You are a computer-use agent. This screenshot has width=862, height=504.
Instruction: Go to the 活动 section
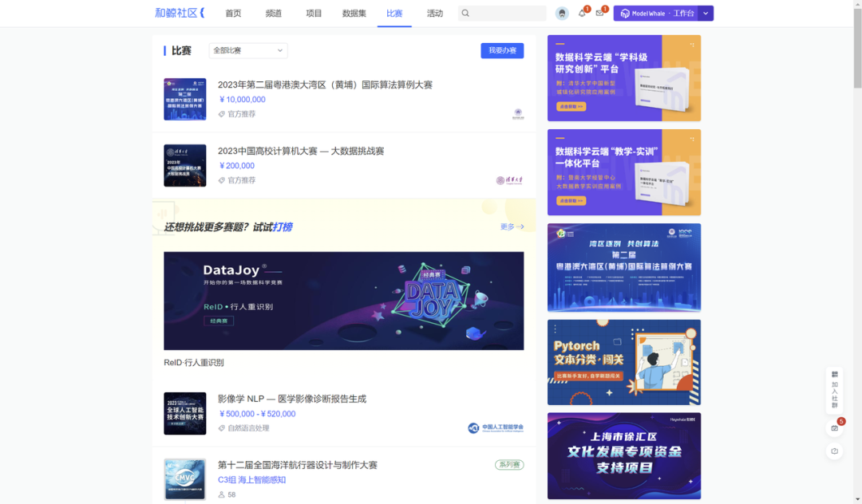(x=435, y=14)
